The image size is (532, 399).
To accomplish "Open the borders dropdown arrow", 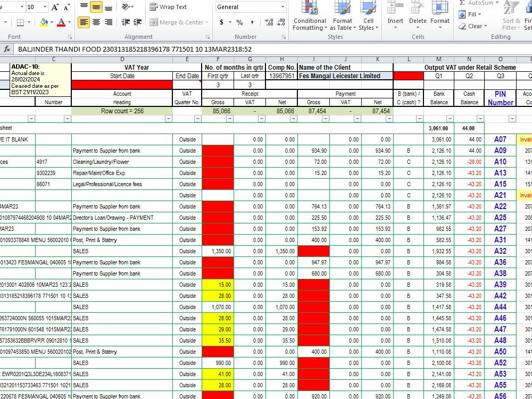I will click(x=29, y=22).
